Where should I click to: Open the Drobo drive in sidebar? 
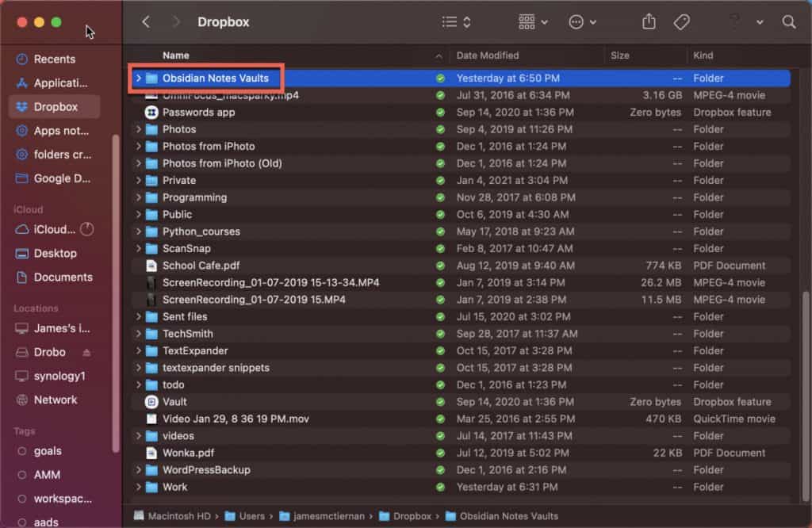pos(41,352)
